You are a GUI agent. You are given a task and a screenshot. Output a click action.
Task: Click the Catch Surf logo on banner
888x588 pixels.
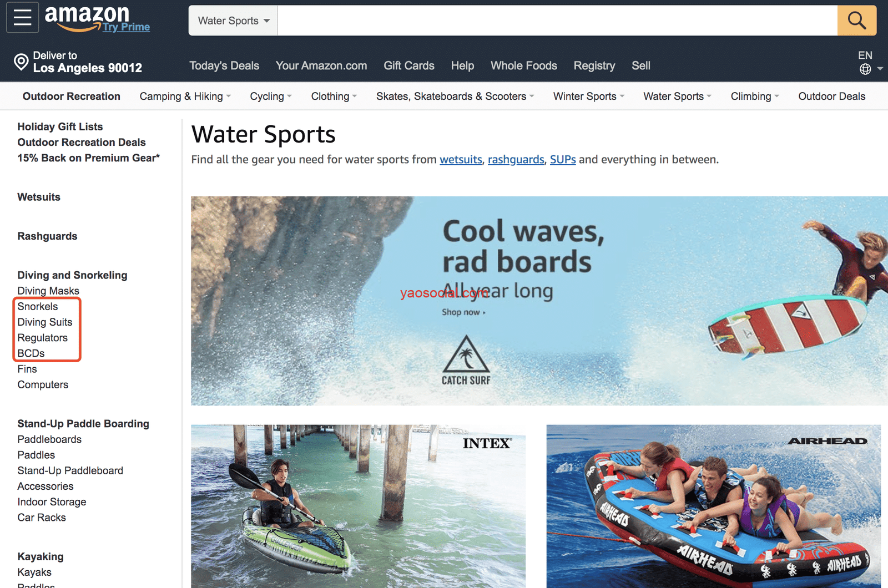click(466, 361)
